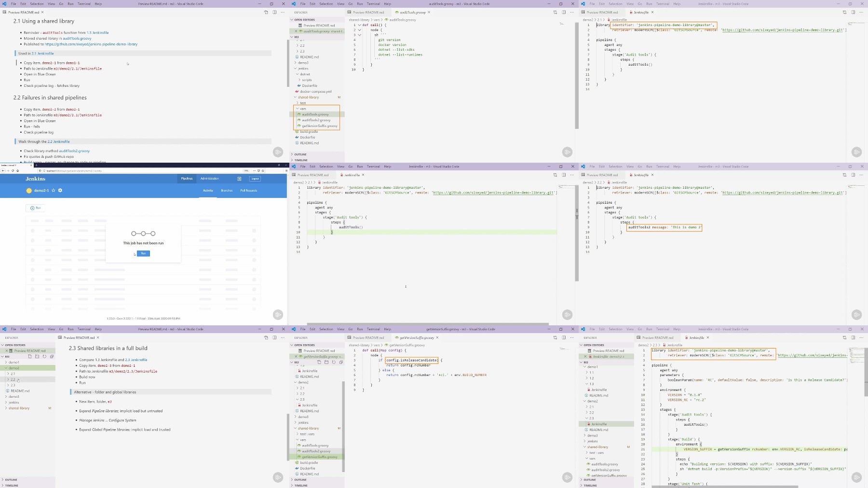Collapse all folders in getVersionSuffix.groovy window
868x488 pixels.
click(x=340, y=362)
